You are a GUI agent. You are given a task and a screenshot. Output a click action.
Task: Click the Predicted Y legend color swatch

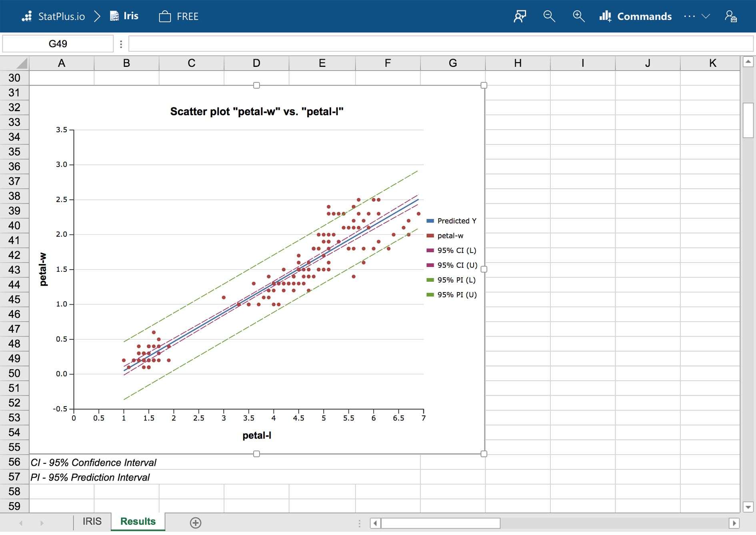[x=430, y=221]
